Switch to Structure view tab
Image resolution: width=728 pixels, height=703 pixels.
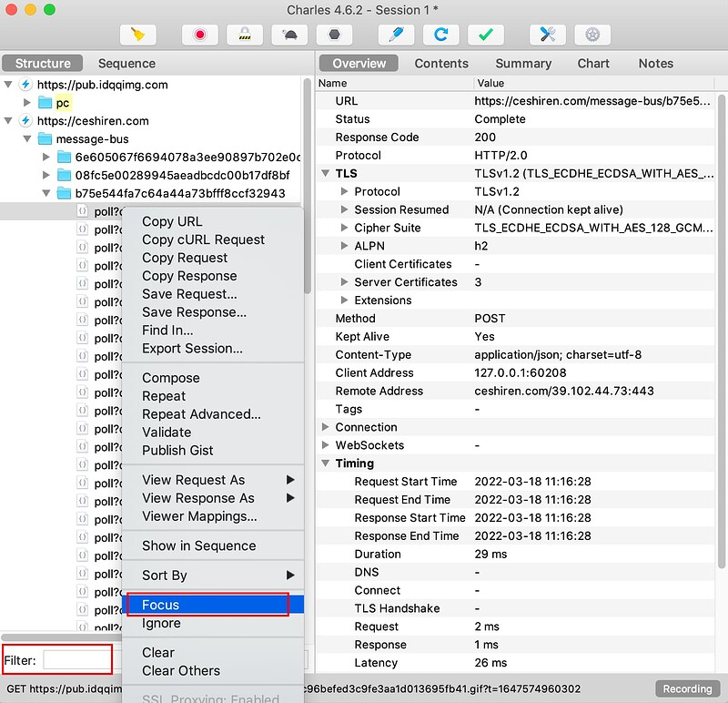43,63
